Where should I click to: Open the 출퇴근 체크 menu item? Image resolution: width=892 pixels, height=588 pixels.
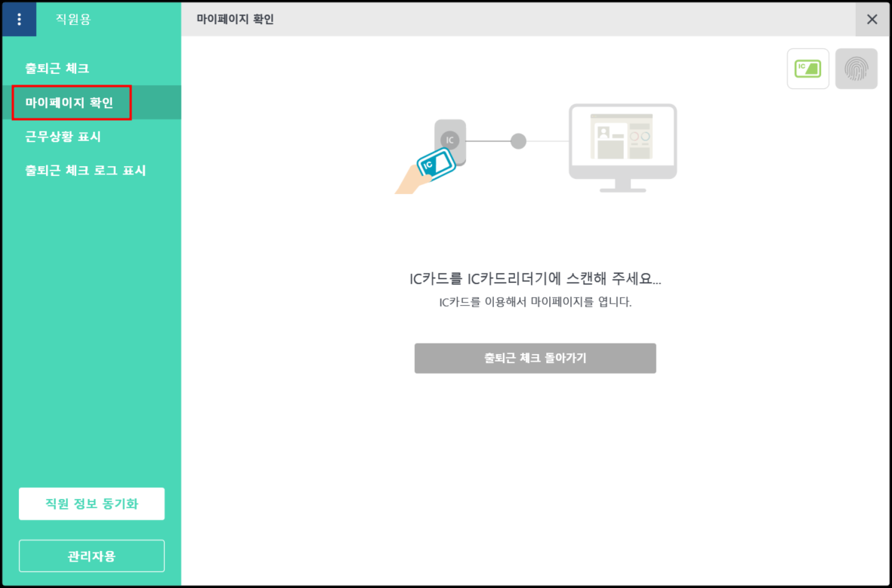pyautogui.click(x=57, y=69)
